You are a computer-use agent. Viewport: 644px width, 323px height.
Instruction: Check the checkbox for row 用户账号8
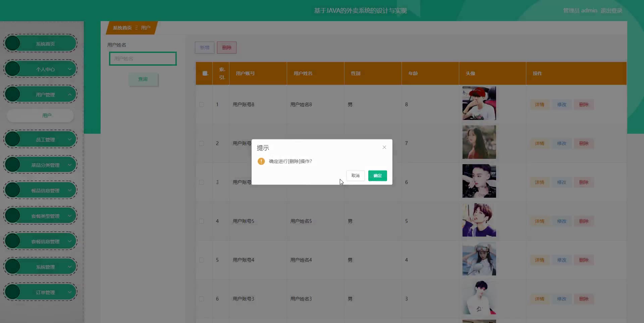coord(202,105)
